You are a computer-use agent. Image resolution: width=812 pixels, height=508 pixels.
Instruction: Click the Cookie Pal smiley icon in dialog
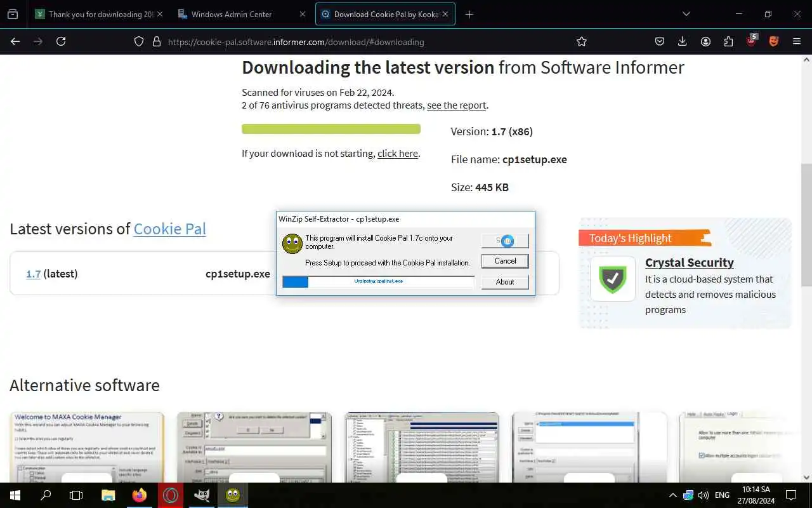click(292, 244)
